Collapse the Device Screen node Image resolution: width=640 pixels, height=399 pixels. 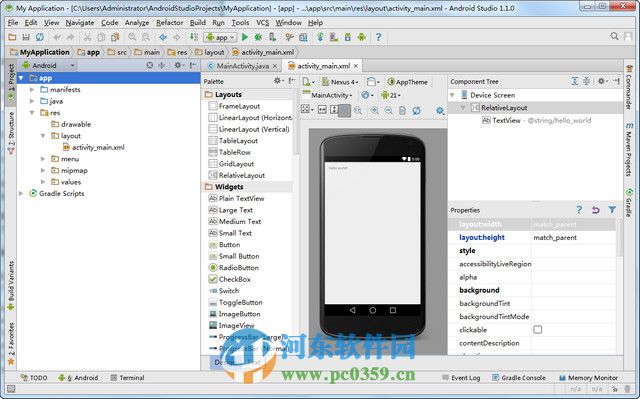pos(452,95)
